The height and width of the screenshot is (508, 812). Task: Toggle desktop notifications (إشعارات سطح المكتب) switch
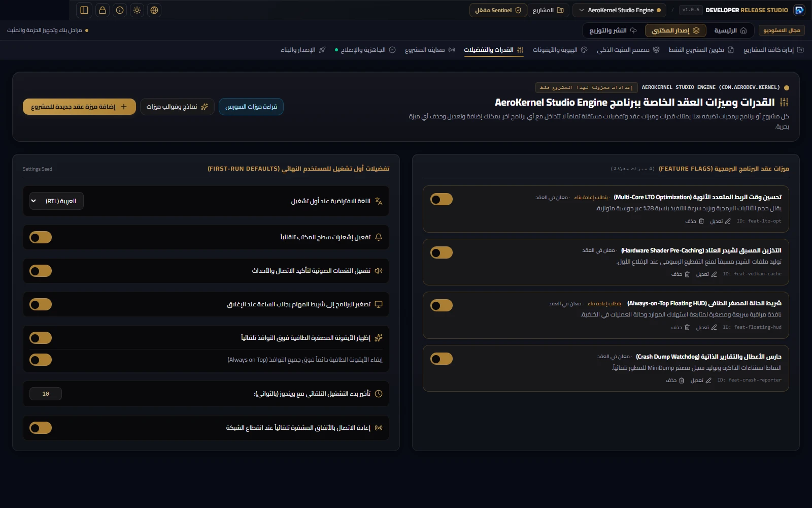41,237
